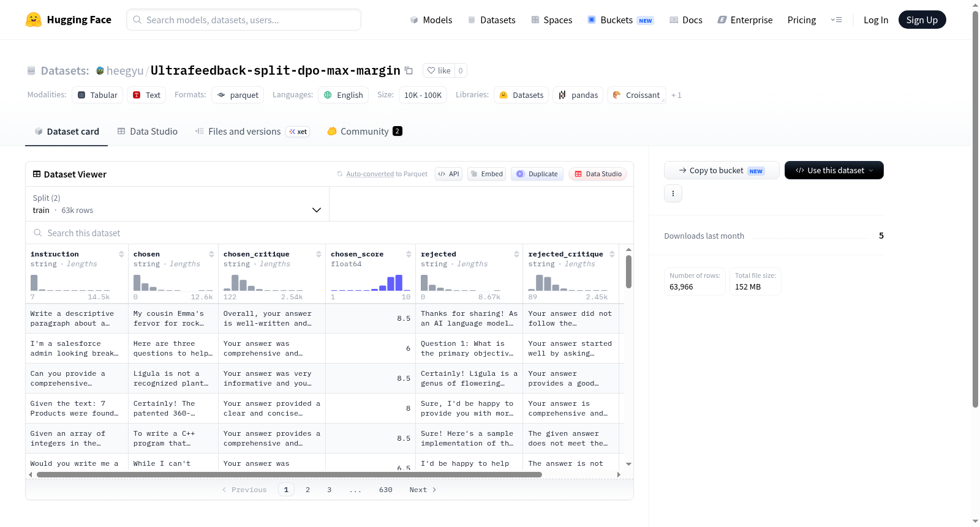Click the heegyu user avatar
The height and width of the screenshot is (527, 980).
[100, 70]
